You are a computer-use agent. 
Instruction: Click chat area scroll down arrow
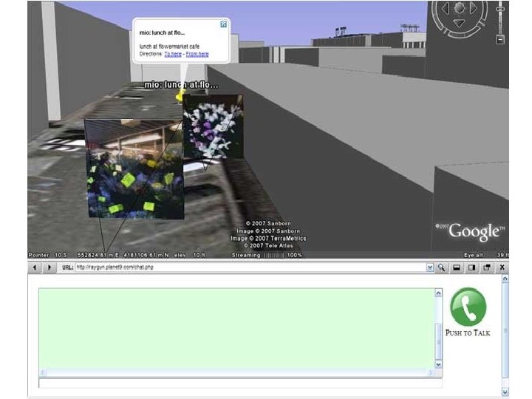438,364
